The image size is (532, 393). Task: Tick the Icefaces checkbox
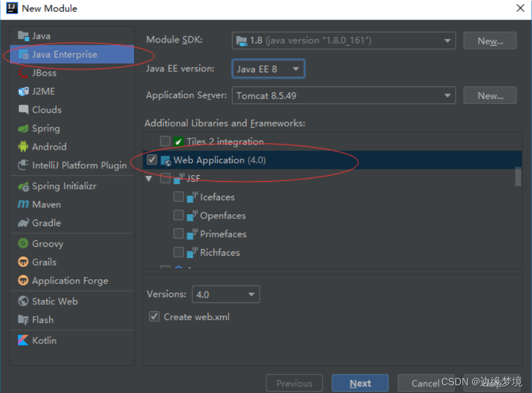(x=179, y=197)
